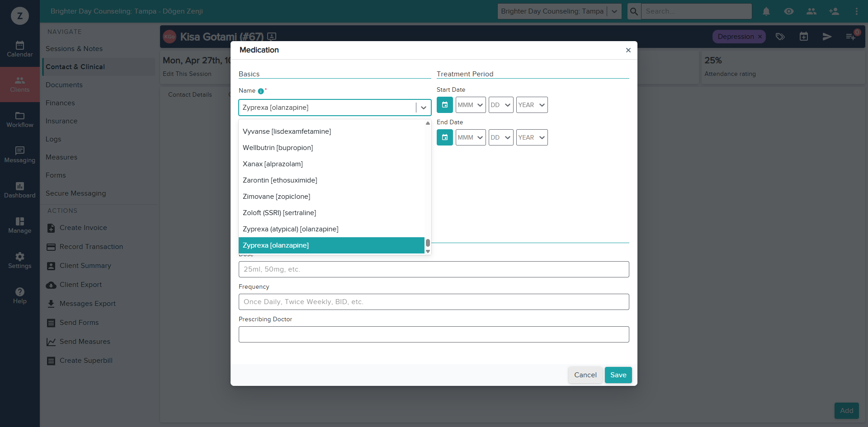868x427 pixels.
Task: Click the Prescribing Doctor input field
Action: pyautogui.click(x=434, y=334)
